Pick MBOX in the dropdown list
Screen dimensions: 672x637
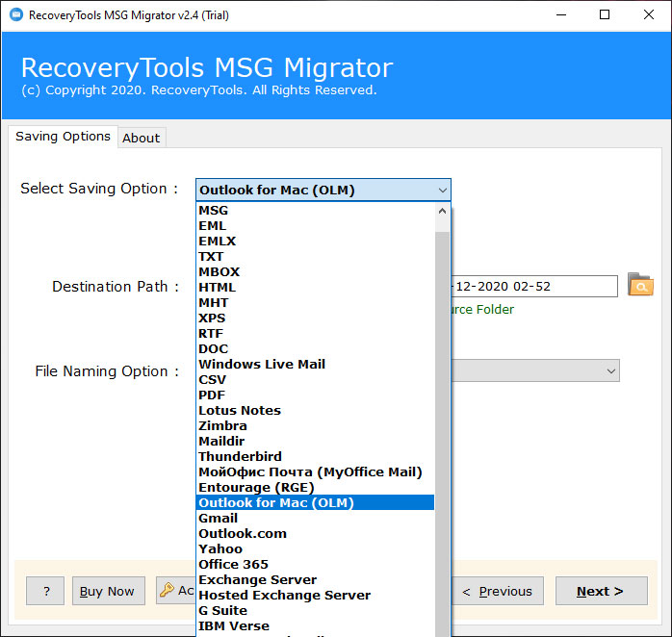[x=315, y=272]
